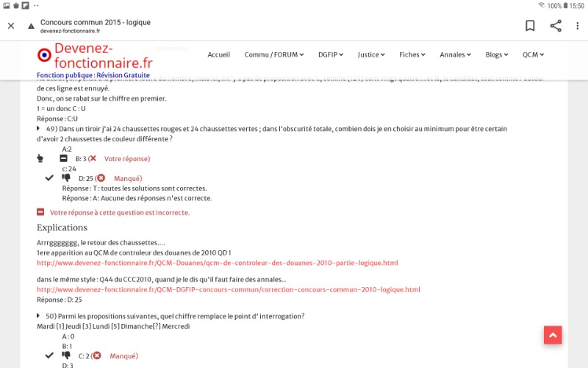Click the checkmark beside answer C: 2
This screenshot has width=588, height=368.
tap(49, 355)
